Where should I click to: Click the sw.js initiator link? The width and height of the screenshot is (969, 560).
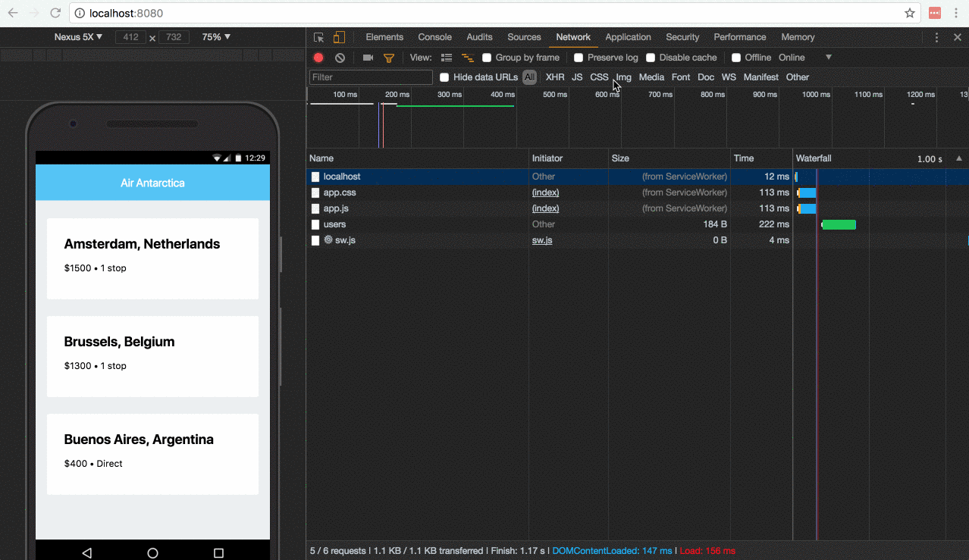(542, 240)
